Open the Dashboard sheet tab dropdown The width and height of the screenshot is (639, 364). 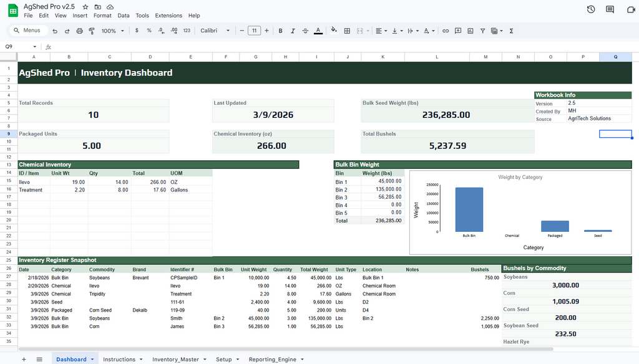click(90, 359)
